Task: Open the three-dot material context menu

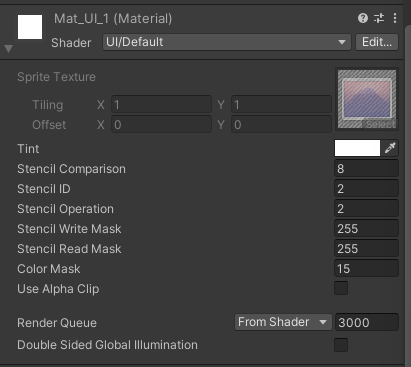Action: click(395, 18)
